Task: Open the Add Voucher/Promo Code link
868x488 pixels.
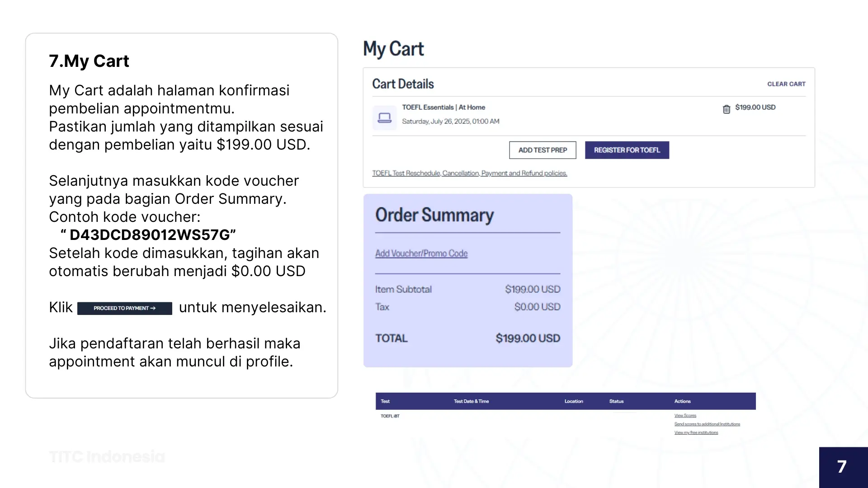Action: click(421, 253)
